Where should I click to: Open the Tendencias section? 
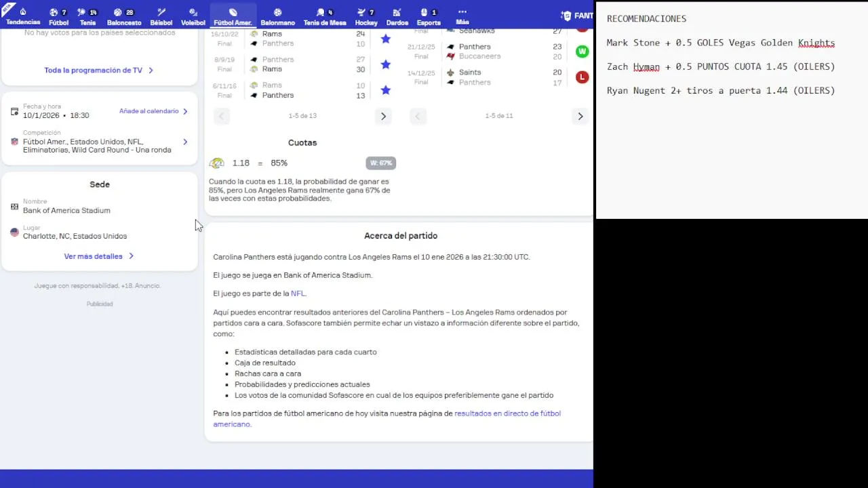pyautogui.click(x=23, y=16)
